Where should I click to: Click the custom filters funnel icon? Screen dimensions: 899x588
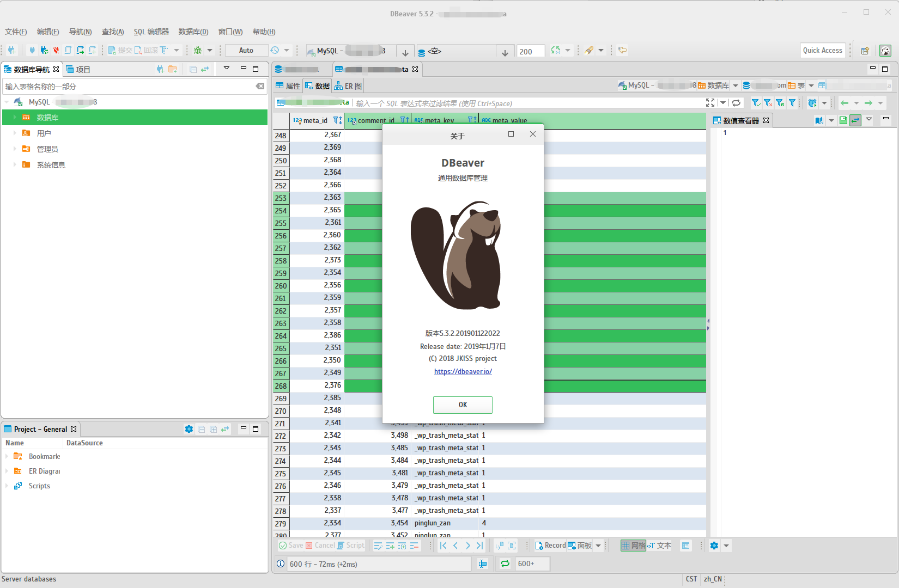coord(792,102)
